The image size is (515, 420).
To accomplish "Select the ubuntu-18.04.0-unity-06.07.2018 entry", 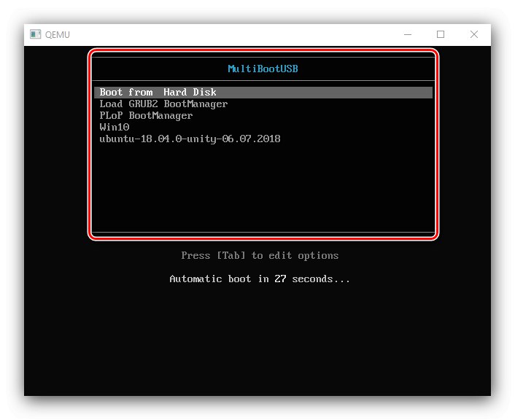I will [190, 139].
